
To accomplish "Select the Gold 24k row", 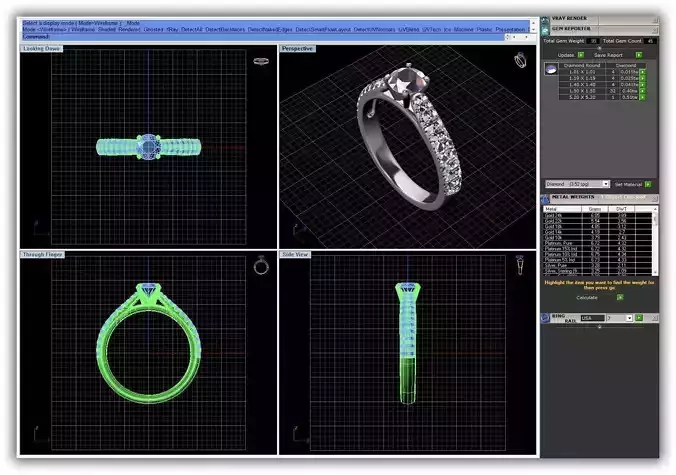I will [597, 215].
